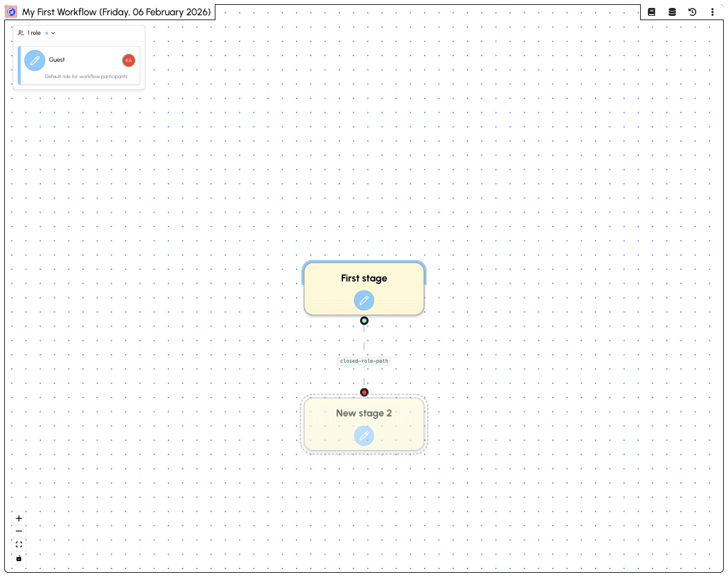Open the KA avatar menu on Guest role
Viewport: 728px width, 577px height.
(129, 60)
